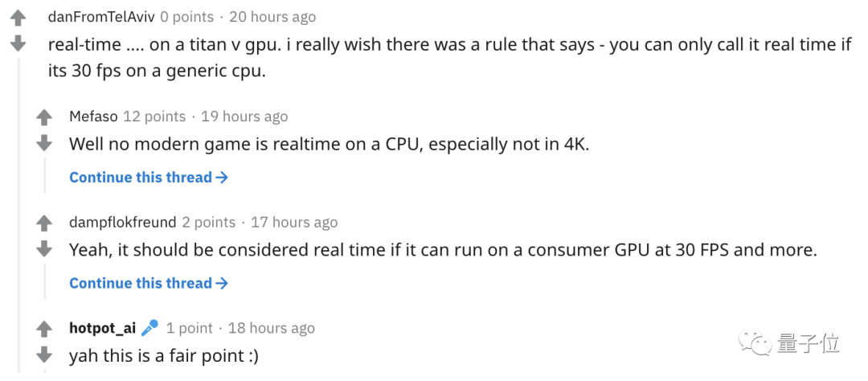Upvote danFromTelAviv's comment
Image resolution: width=868 pixels, height=381 pixels.
click(18, 17)
